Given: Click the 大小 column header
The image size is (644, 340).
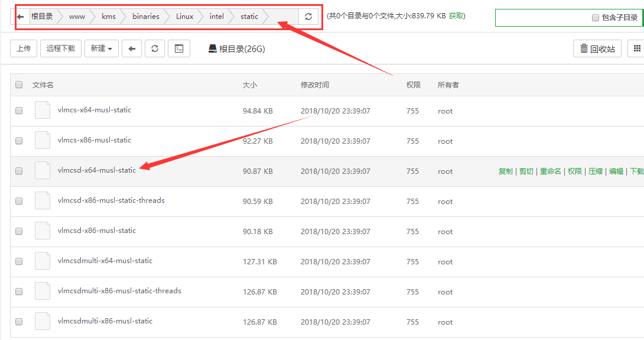Looking at the screenshot, I should pyautogui.click(x=250, y=85).
